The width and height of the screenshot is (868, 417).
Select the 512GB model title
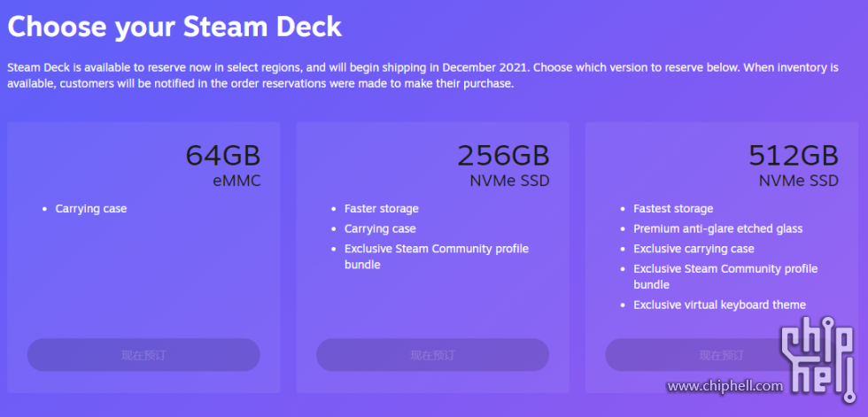pyautogui.click(x=794, y=156)
